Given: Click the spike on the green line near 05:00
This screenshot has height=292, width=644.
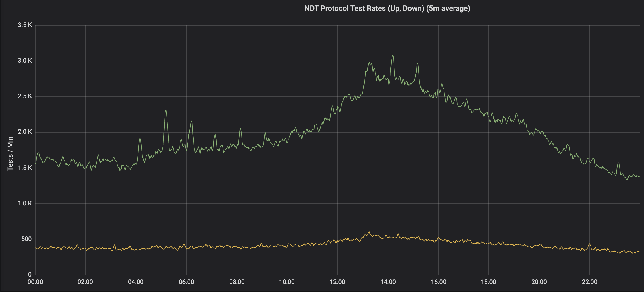Looking at the screenshot, I should (x=166, y=110).
